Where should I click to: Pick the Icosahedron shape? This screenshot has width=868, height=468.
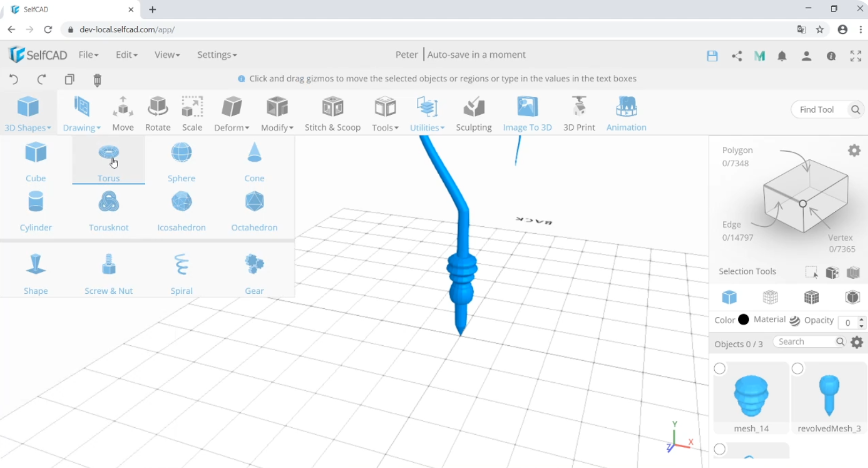[182, 211]
